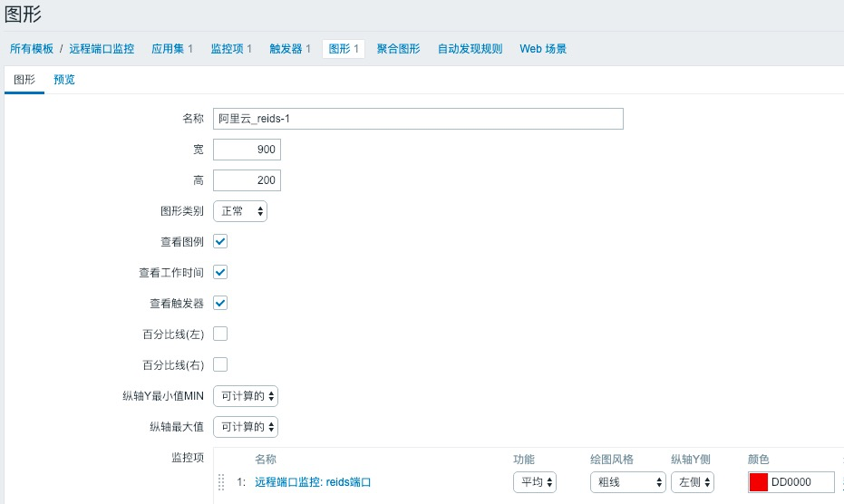
Task: Open the 纵轴最大值 dropdown
Action: click(246, 426)
